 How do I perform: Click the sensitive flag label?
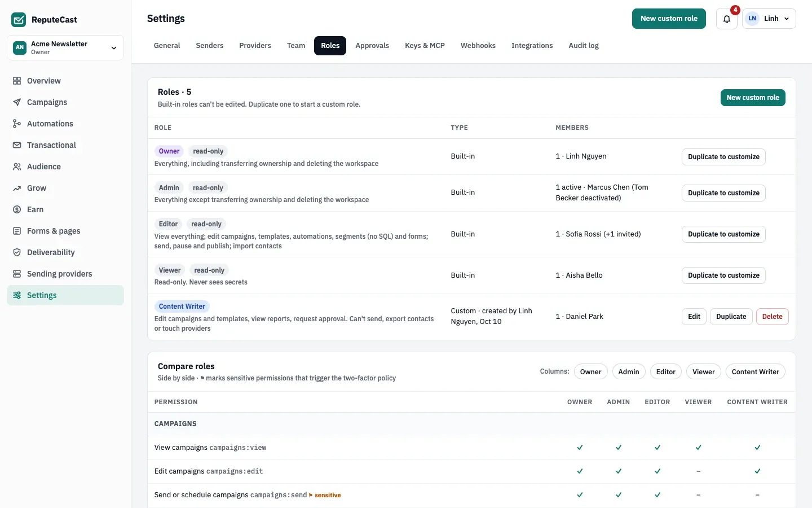[325, 495]
